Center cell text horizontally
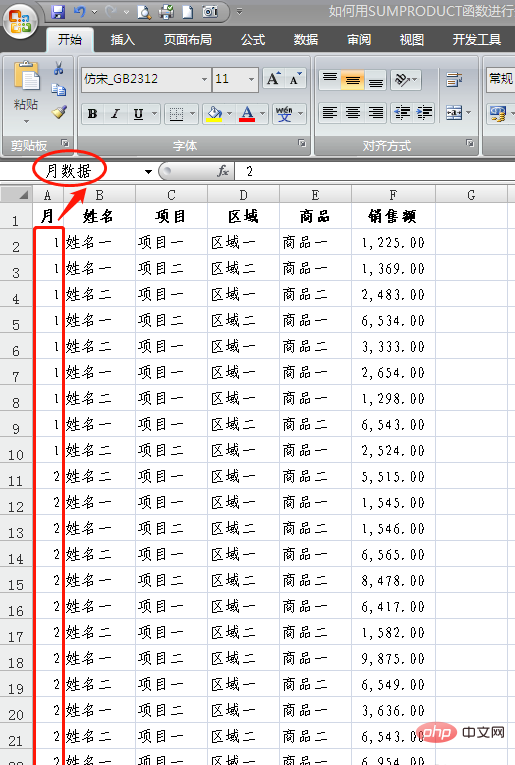Viewport: 515px width, 765px height. pyautogui.click(x=353, y=113)
